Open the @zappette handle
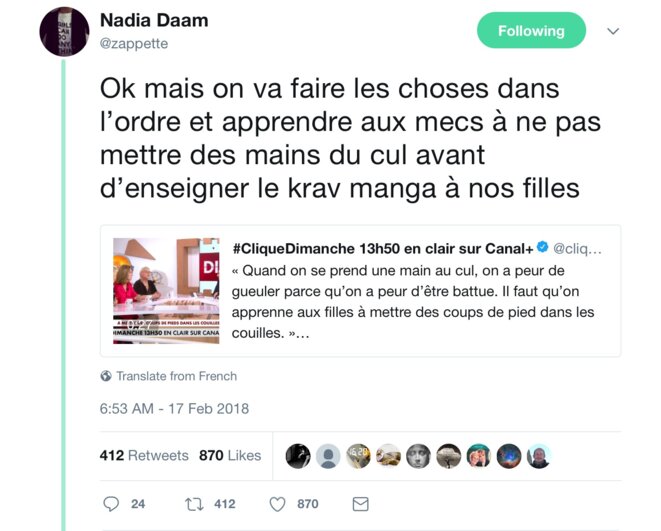Image resolution: width=661 pixels, height=531 pixels. tap(134, 43)
